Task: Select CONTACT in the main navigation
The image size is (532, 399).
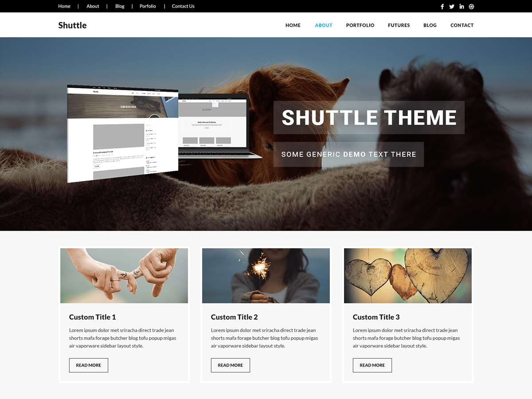Action: [x=462, y=25]
